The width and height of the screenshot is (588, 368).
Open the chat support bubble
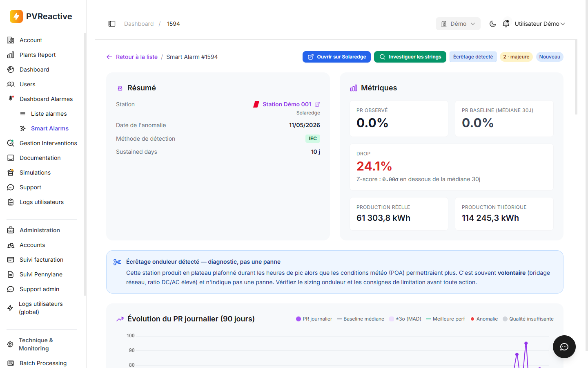coord(564,347)
